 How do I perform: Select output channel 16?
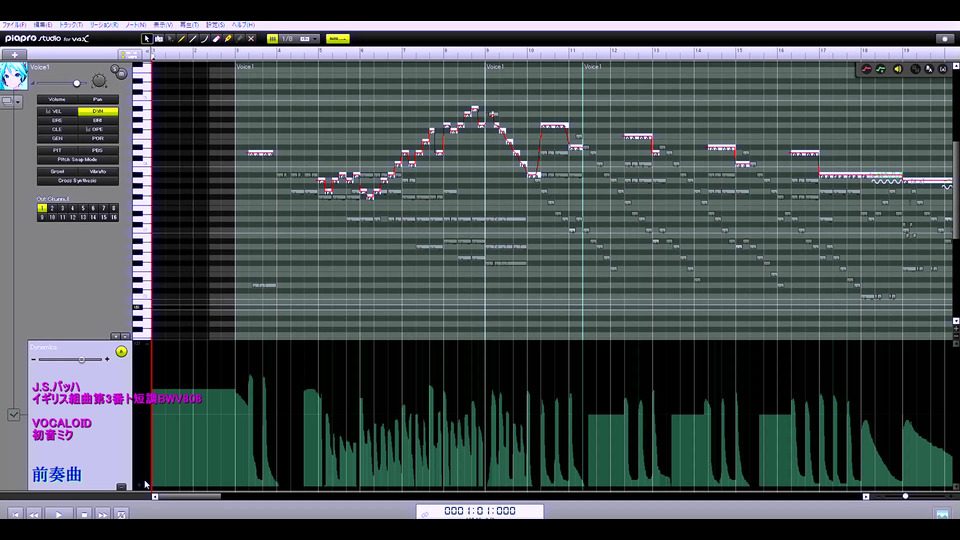(x=113, y=217)
